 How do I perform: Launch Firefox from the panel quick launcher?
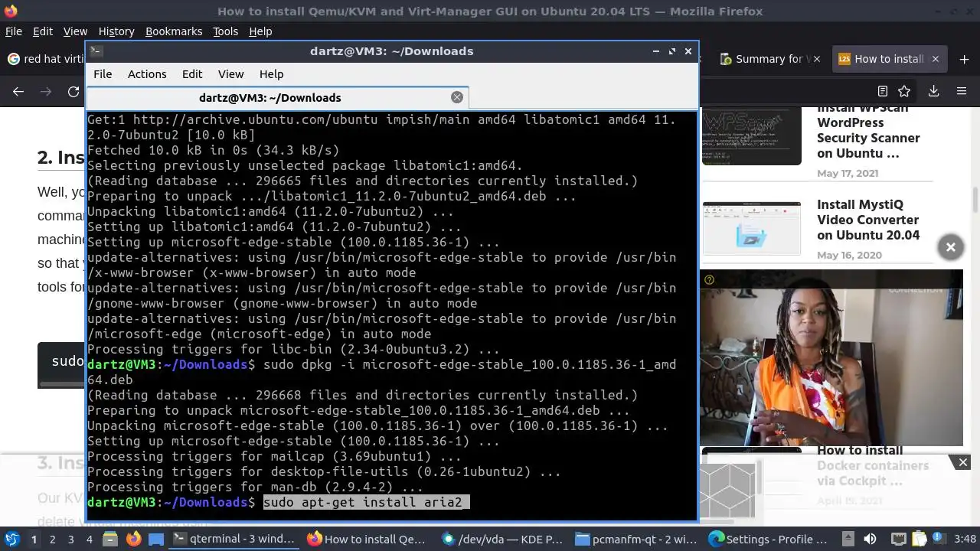click(x=134, y=539)
